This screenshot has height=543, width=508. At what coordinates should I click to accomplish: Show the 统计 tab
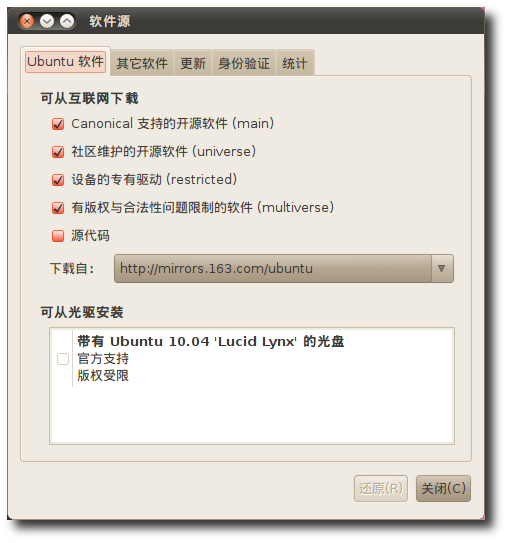click(295, 63)
